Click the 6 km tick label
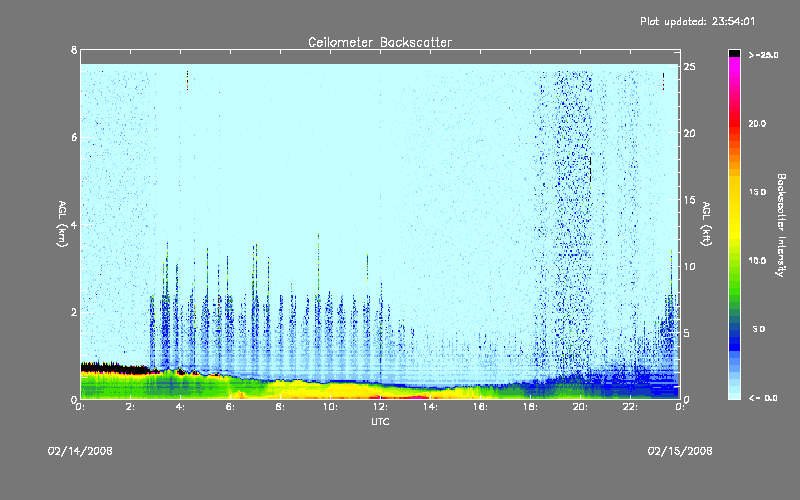This screenshot has height=500, width=800. tap(74, 137)
